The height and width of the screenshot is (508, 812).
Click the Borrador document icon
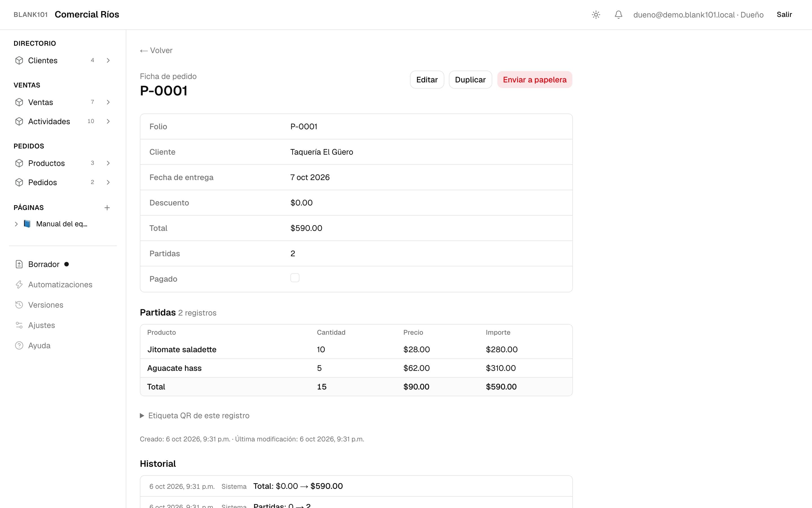click(x=19, y=264)
